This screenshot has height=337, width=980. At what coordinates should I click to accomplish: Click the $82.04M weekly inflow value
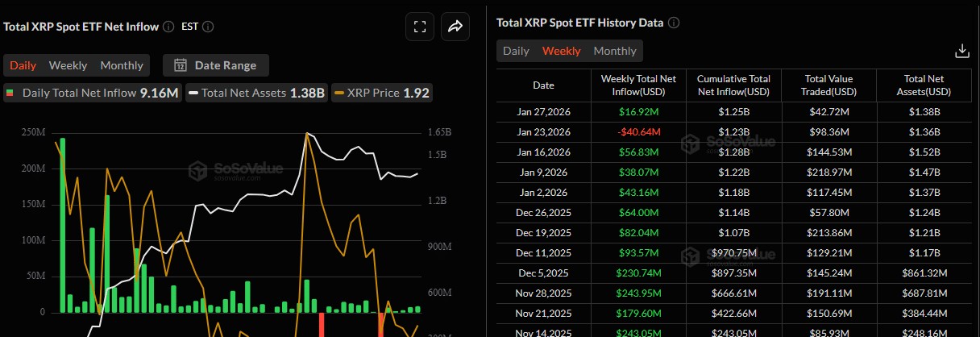point(639,233)
